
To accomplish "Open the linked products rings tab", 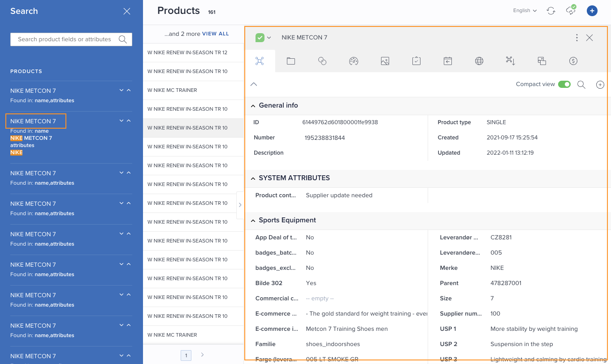I will 322,61.
